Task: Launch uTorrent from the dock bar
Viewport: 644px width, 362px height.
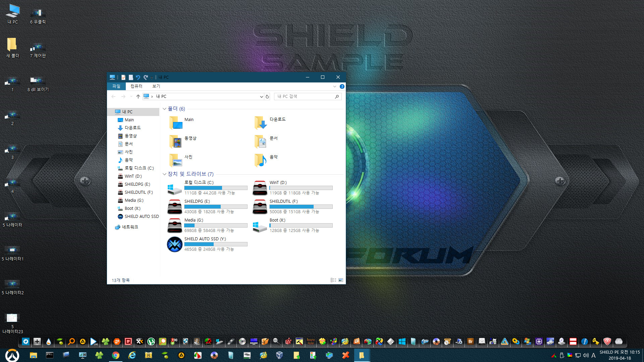Action: 151,342
